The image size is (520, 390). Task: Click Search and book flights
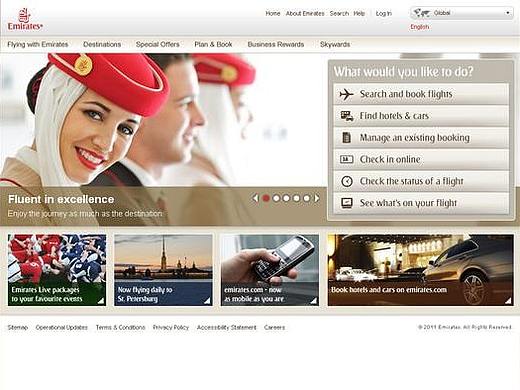click(x=421, y=94)
